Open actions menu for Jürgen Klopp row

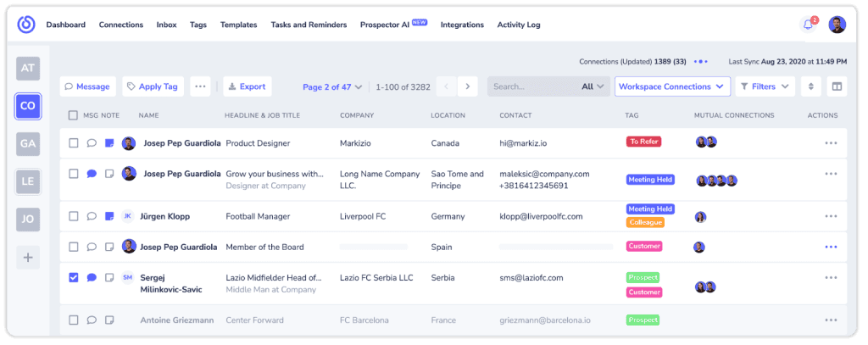[x=831, y=216]
